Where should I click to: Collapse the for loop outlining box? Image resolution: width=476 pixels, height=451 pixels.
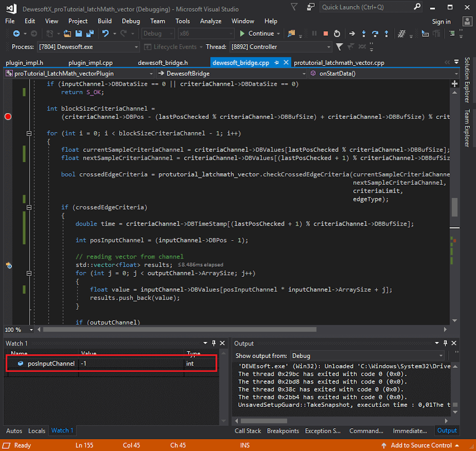29,133
